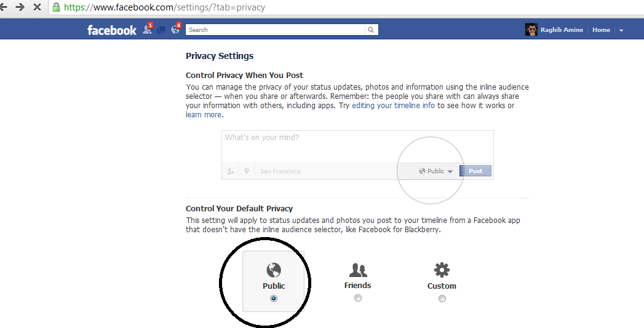The height and width of the screenshot is (328, 644).
Task: Open friend requests notification icon
Action: [x=147, y=29]
